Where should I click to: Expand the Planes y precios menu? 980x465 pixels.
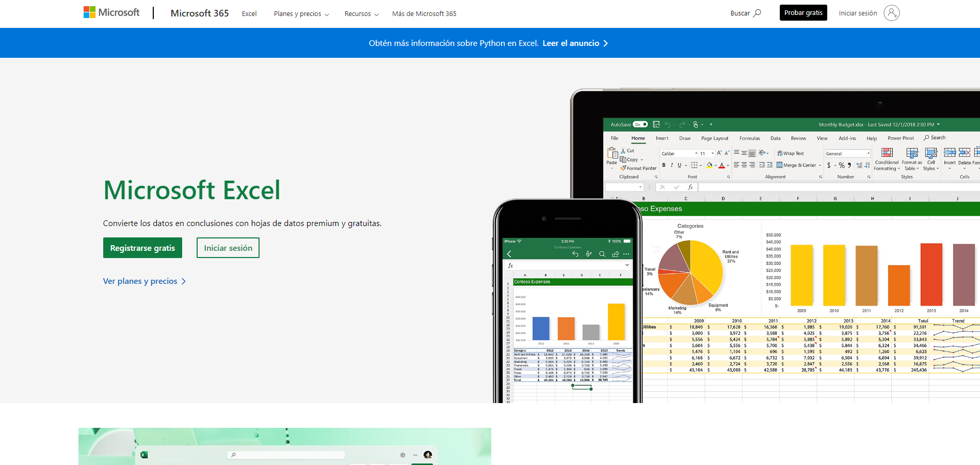[x=301, y=14]
